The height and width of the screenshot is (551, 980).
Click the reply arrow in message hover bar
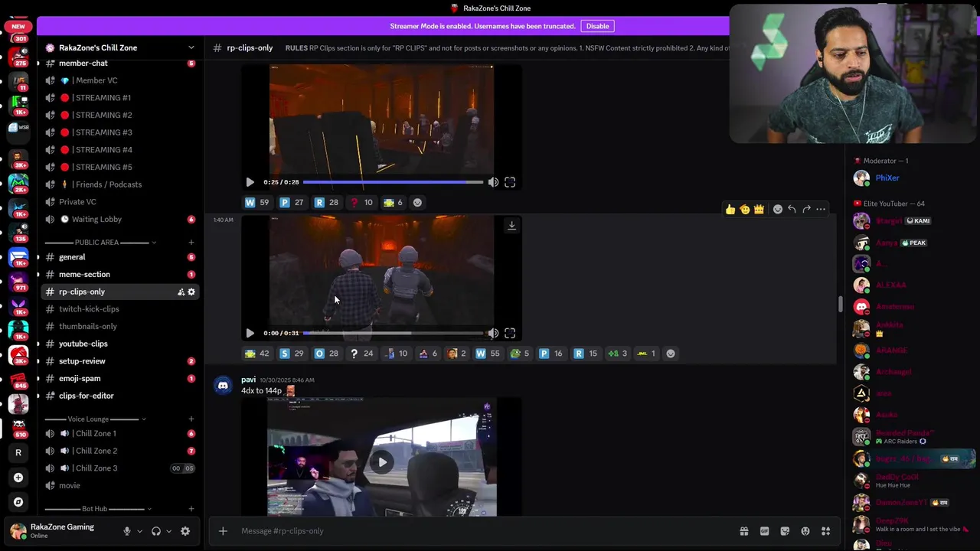(792, 209)
